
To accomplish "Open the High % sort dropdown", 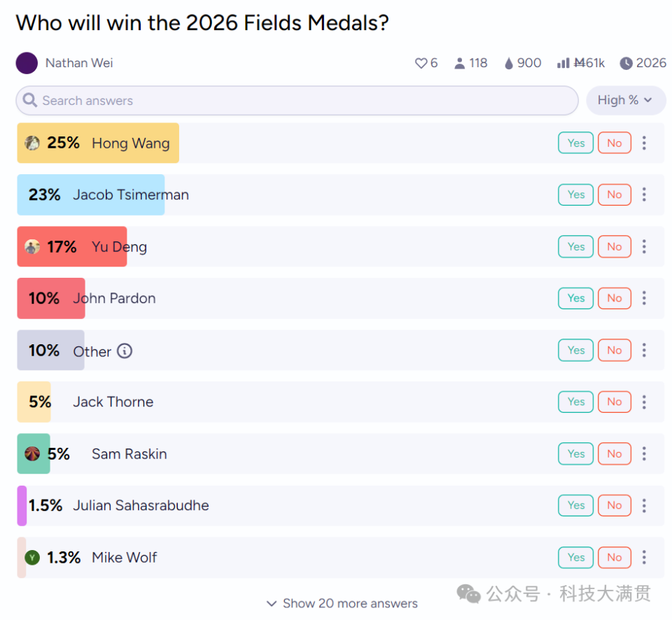I will tap(625, 100).
